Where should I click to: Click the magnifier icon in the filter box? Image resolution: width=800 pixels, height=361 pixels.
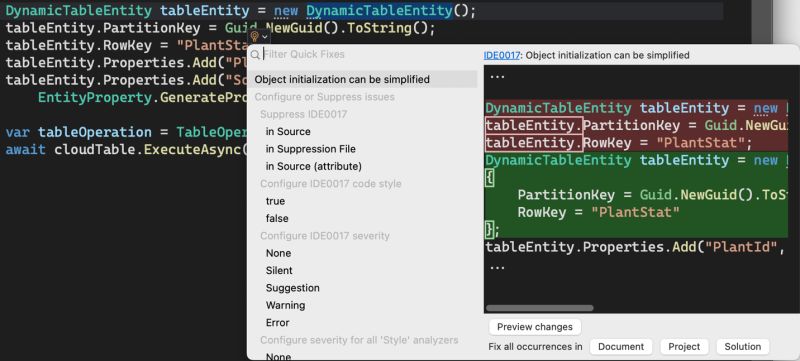255,55
